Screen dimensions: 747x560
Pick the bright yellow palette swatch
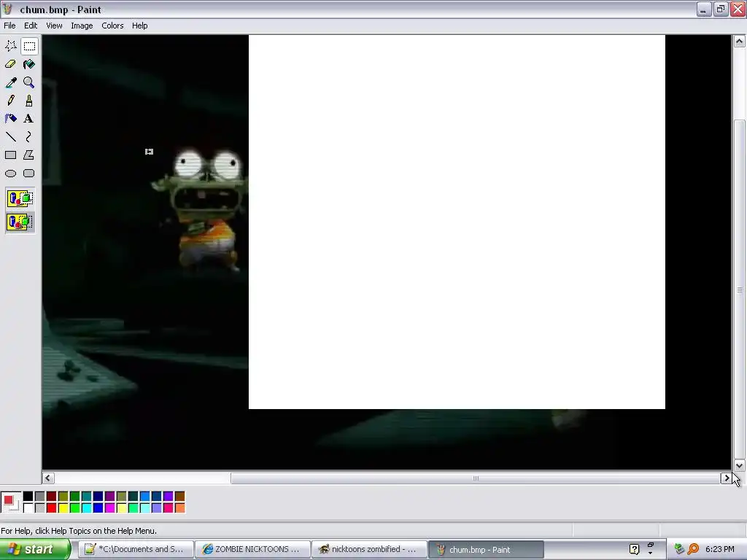coord(63,508)
